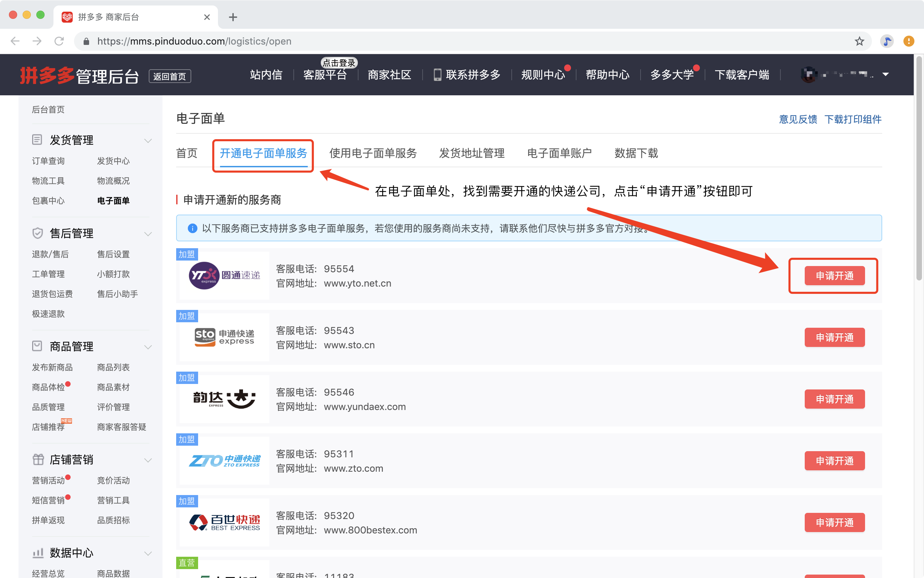The height and width of the screenshot is (578, 924).
Task: Open 客服平台 in top navigation
Action: coord(325,74)
